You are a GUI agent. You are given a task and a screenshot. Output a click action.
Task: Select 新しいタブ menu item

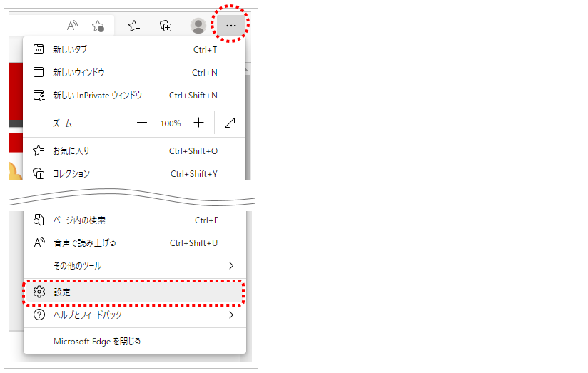70,50
